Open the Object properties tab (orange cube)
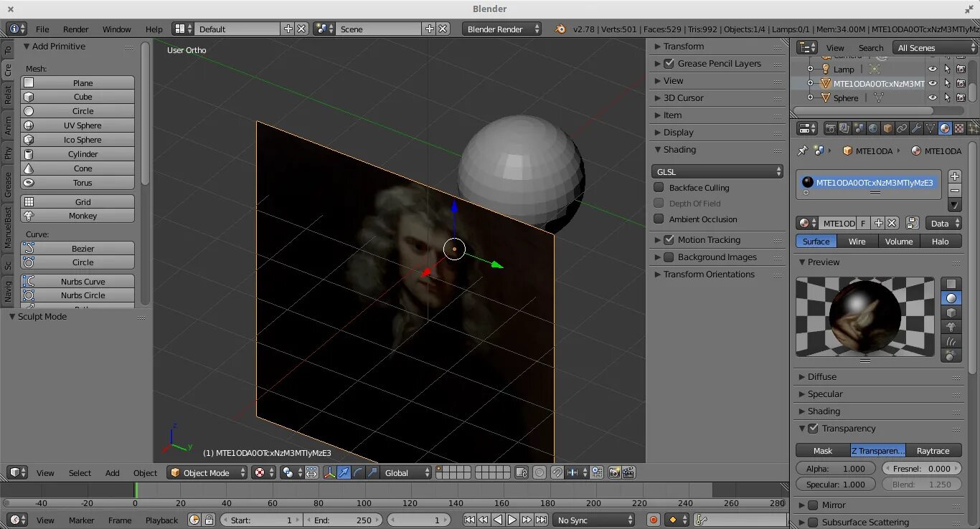Image resolution: width=980 pixels, height=529 pixels. pyautogui.click(x=887, y=128)
